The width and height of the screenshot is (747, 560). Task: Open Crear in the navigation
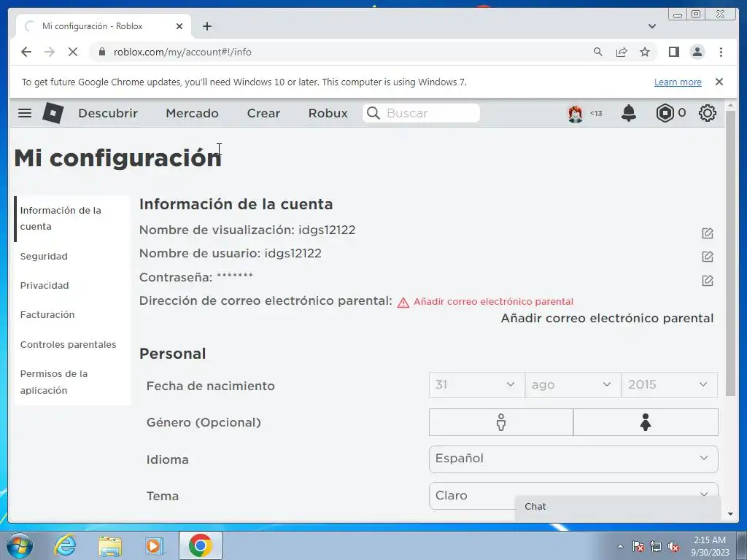pyautogui.click(x=263, y=113)
